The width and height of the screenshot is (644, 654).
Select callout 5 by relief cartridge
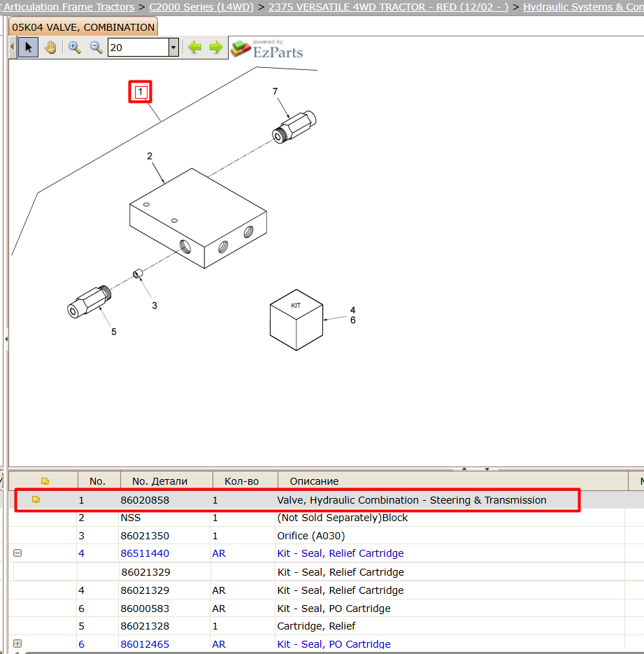[114, 332]
